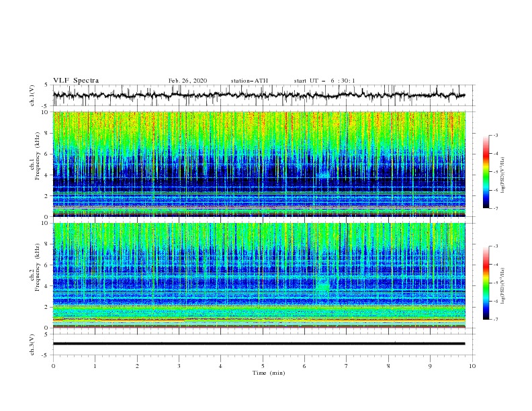Click the time axis tick label "5"

tap(263, 366)
